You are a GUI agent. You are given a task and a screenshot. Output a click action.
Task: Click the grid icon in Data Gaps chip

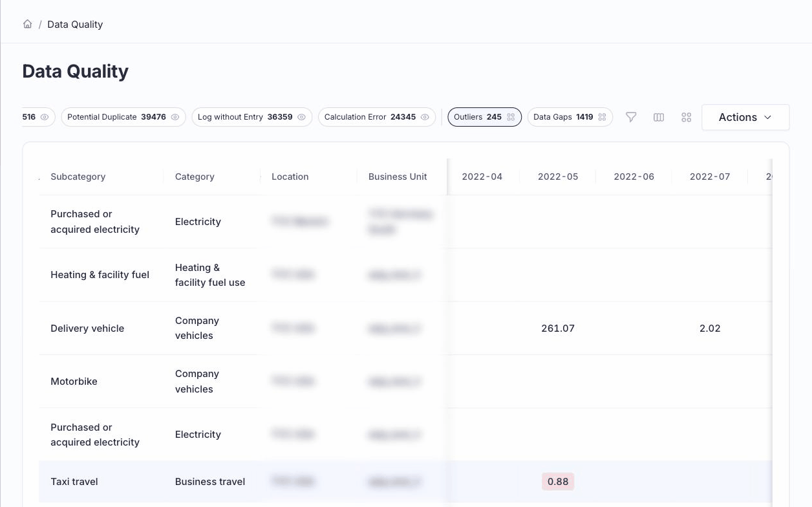[602, 117]
